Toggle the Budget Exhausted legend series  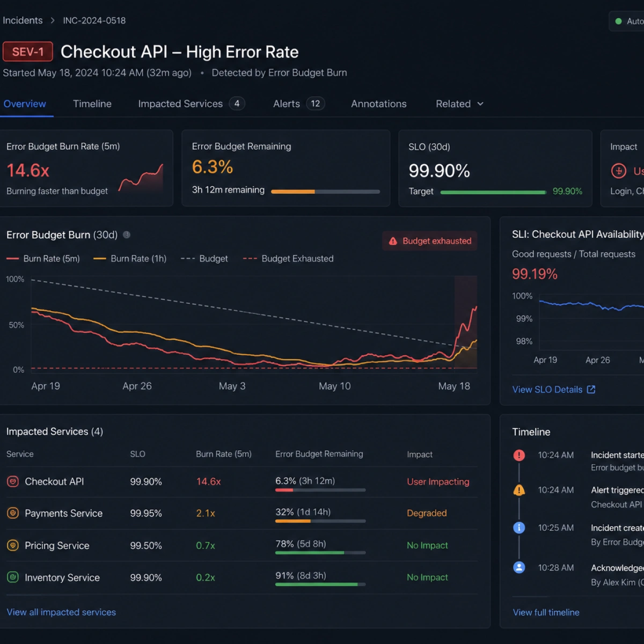coord(288,259)
